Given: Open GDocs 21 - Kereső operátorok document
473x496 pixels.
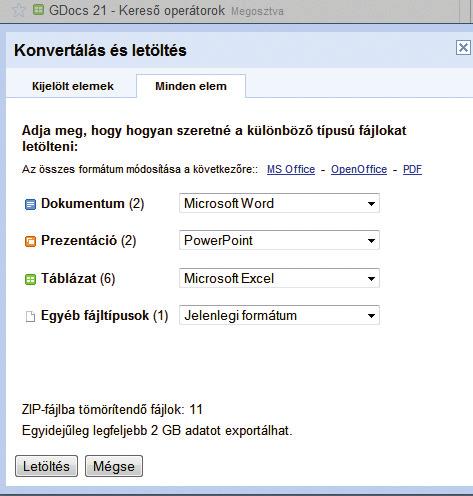Looking at the screenshot, I should pyautogui.click(x=137, y=10).
